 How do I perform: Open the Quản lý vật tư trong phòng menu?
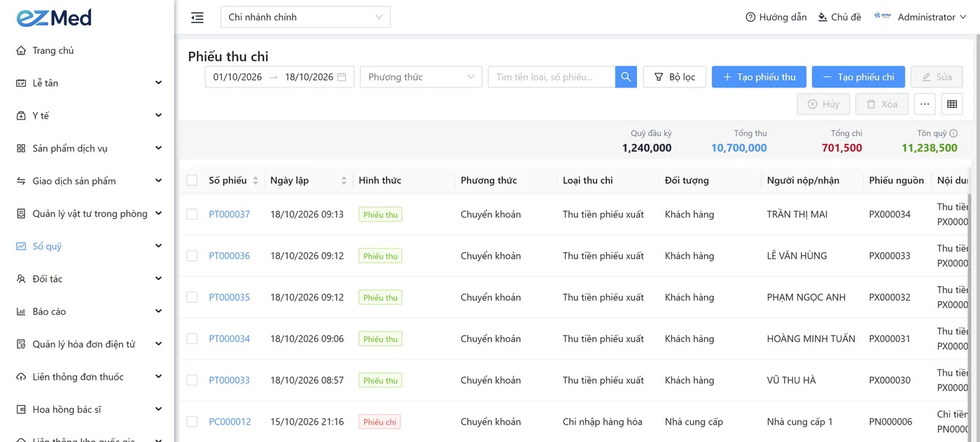pyautogui.click(x=87, y=213)
